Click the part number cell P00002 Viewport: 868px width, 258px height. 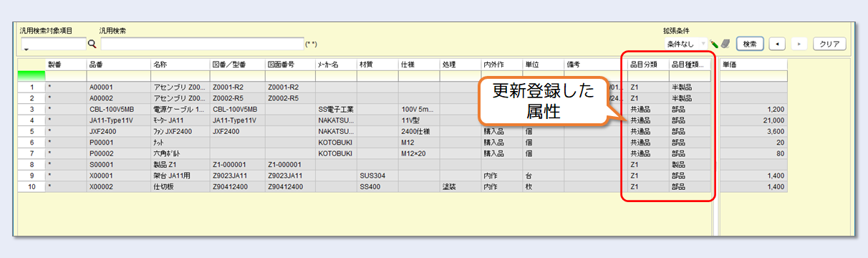coord(118,153)
